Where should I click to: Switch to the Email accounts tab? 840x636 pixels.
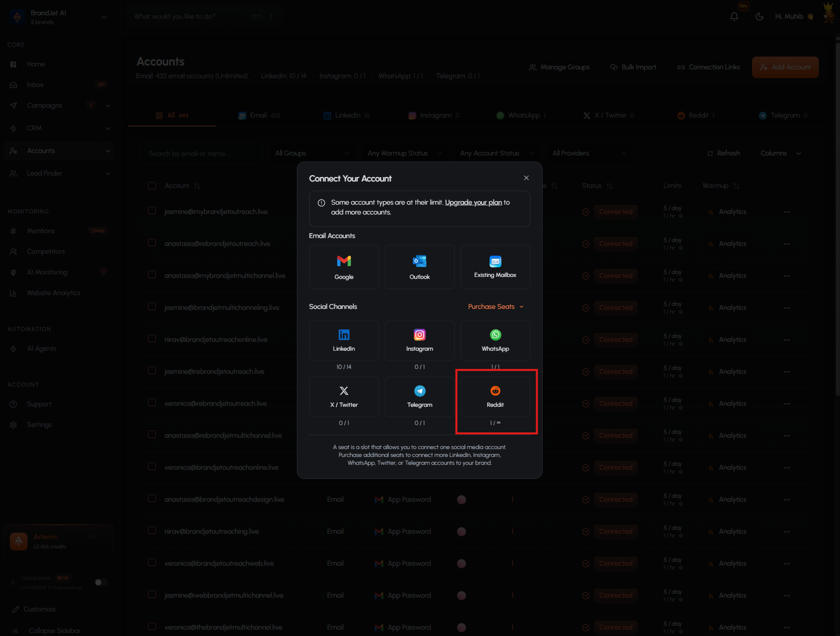(x=260, y=116)
